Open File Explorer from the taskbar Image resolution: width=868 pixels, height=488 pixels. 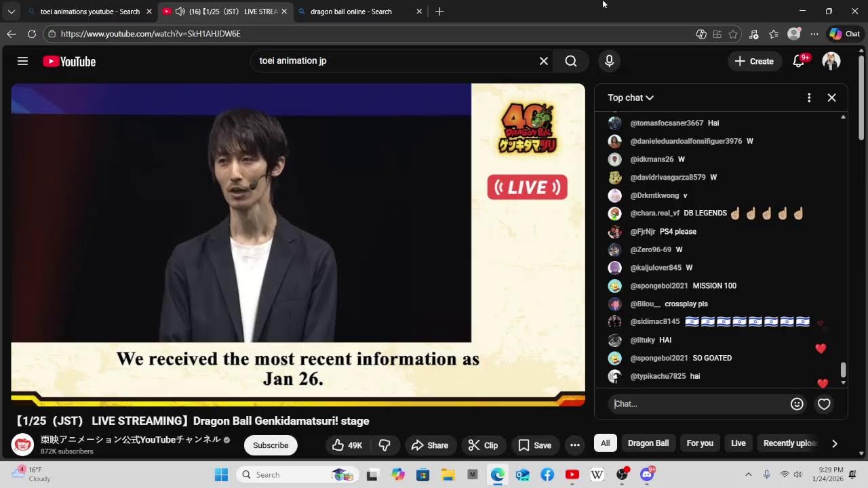point(448,474)
